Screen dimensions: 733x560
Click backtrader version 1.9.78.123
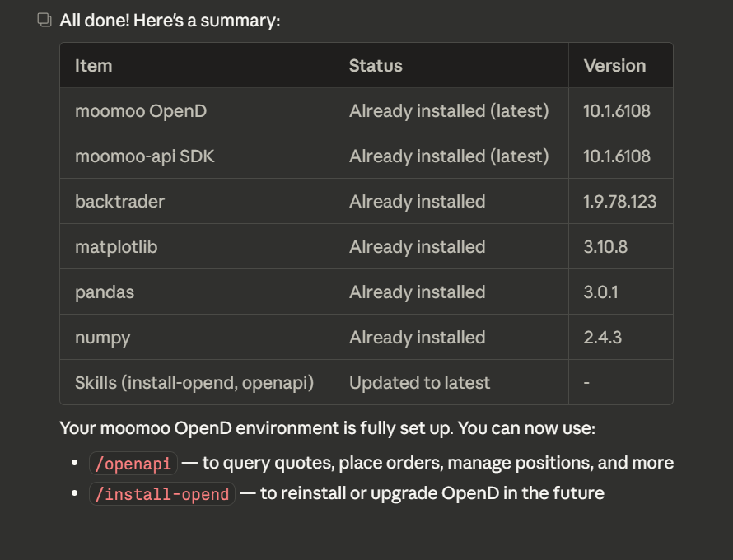pos(620,202)
